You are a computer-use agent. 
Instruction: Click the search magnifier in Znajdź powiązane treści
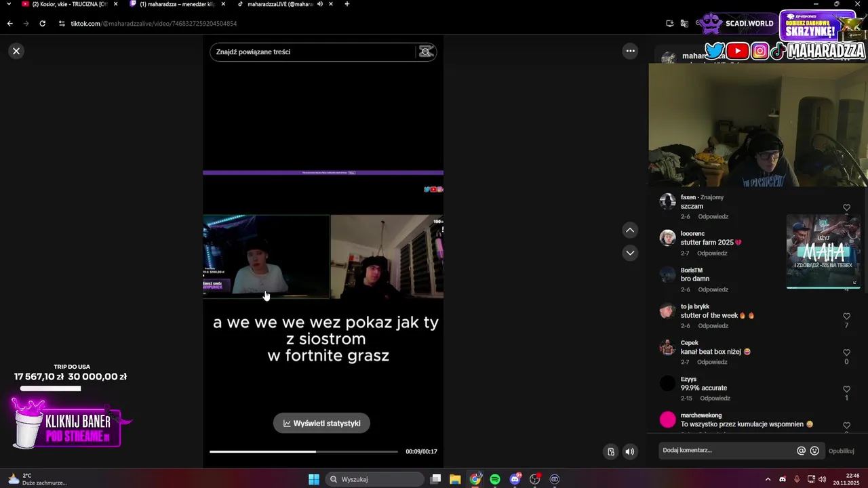pyautogui.click(x=426, y=52)
